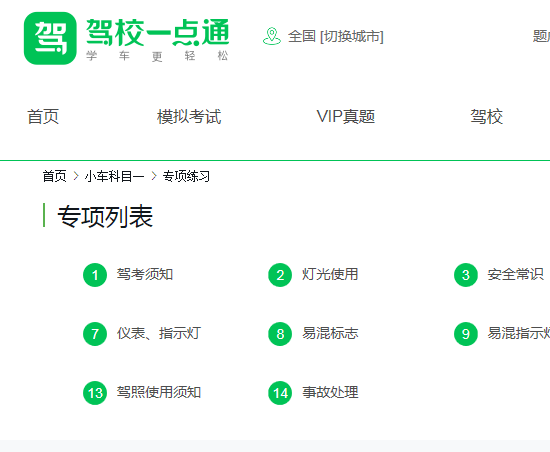Open 模拟考试 navigation tab
Screen dimensions: 550x452
(189, 116)
